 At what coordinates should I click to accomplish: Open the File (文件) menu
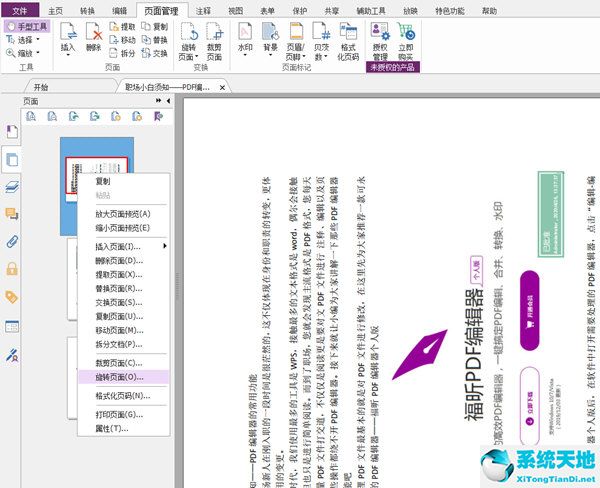[x=20, y=10]
